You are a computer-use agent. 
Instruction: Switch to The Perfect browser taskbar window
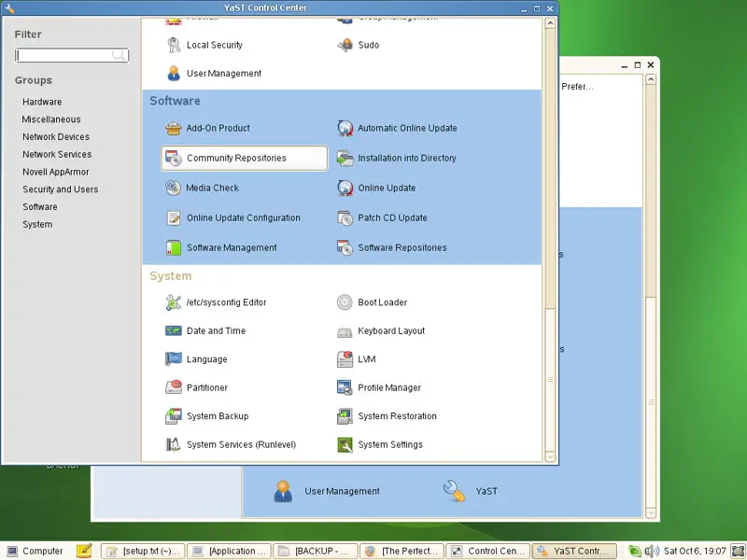pos(402,551)
